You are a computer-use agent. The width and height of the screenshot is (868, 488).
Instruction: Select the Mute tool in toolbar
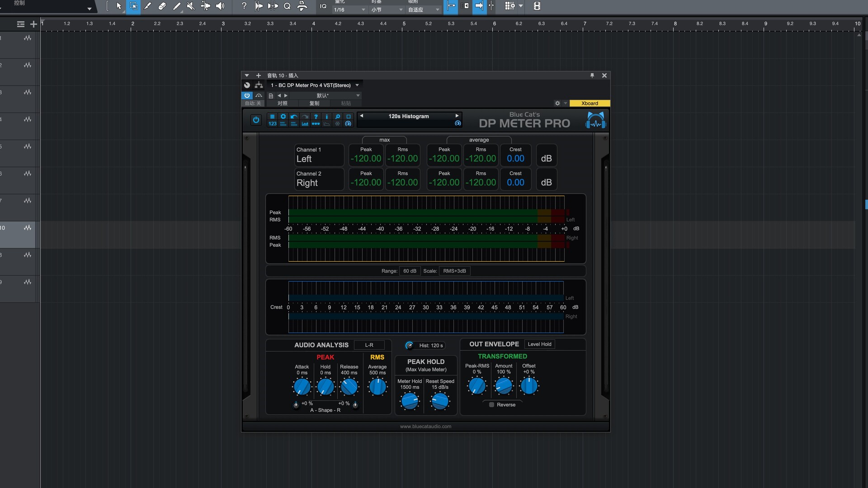191,6
